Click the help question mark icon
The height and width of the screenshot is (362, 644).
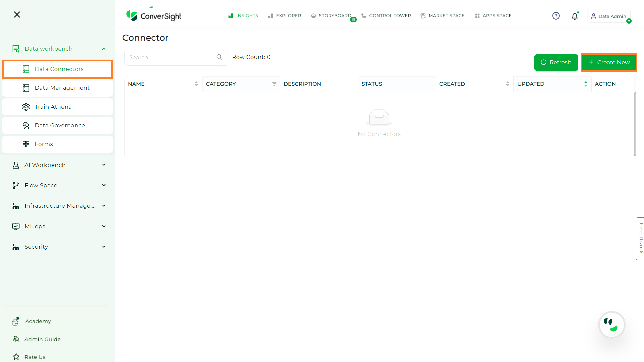coord(556,16)
